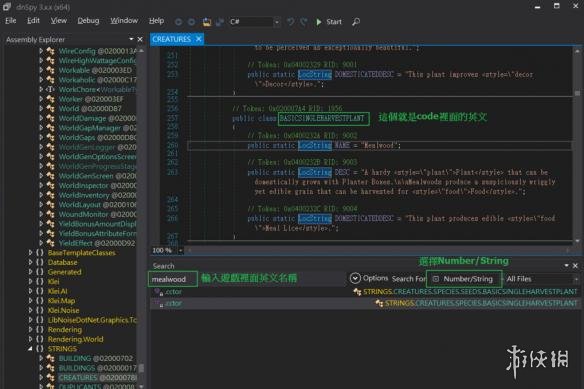584x389 pixels.
Task: Click the Open file toolbar icon
Action: [x=207, y=22]
